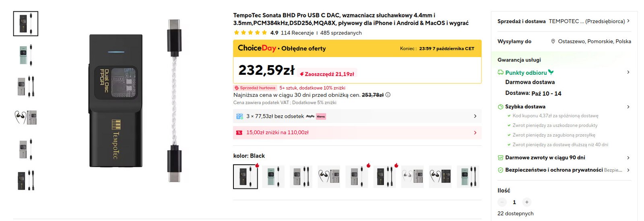Click the info icon beside 253,78zł price
This screenshot has height=221, width=644.
point(388,95)
